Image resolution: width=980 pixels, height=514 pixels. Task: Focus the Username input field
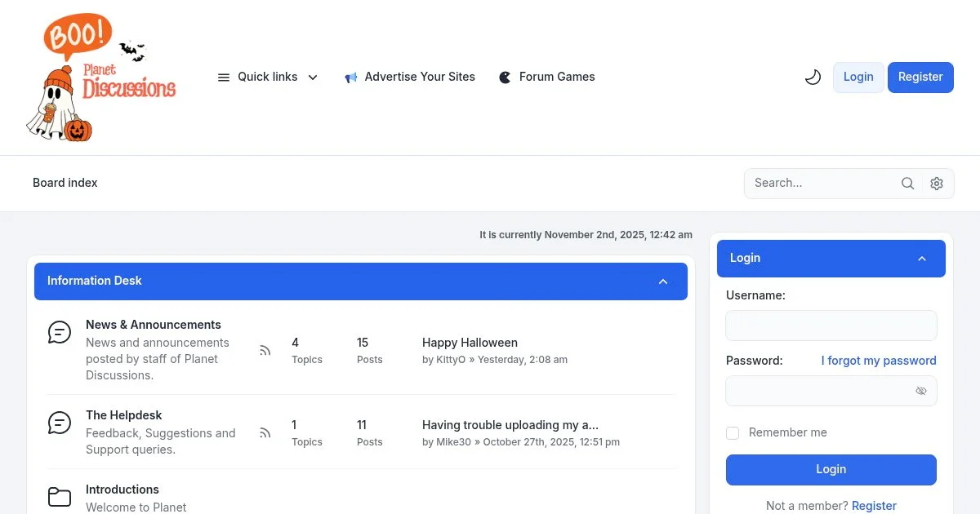[x=831, y=326]
